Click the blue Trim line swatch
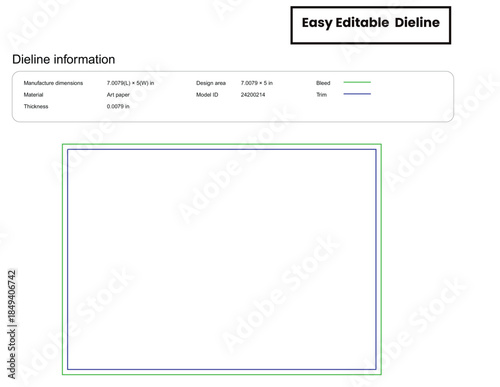500x387 pixels. (x=357, y=94)
